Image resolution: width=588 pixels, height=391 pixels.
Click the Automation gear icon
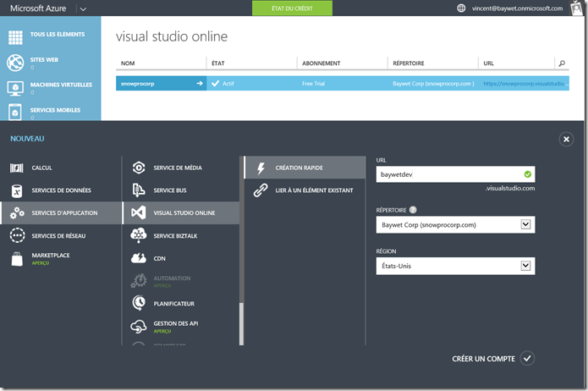tap(139, 280)
